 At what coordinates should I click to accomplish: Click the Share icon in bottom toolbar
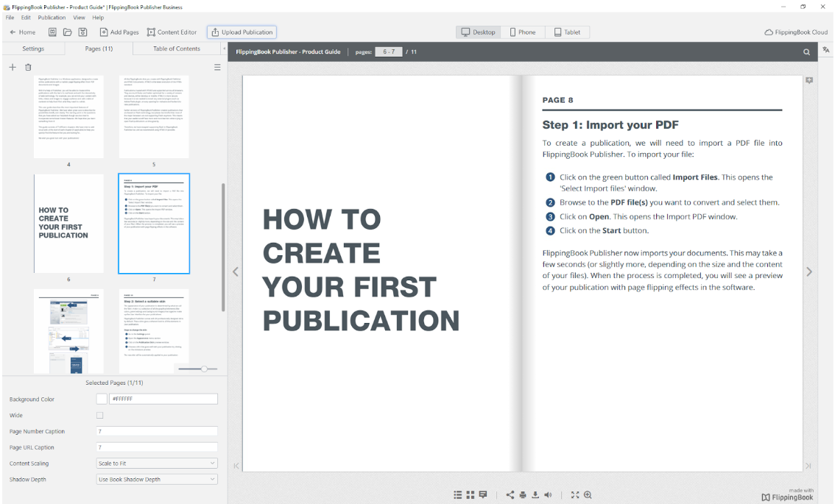(510, 495)
